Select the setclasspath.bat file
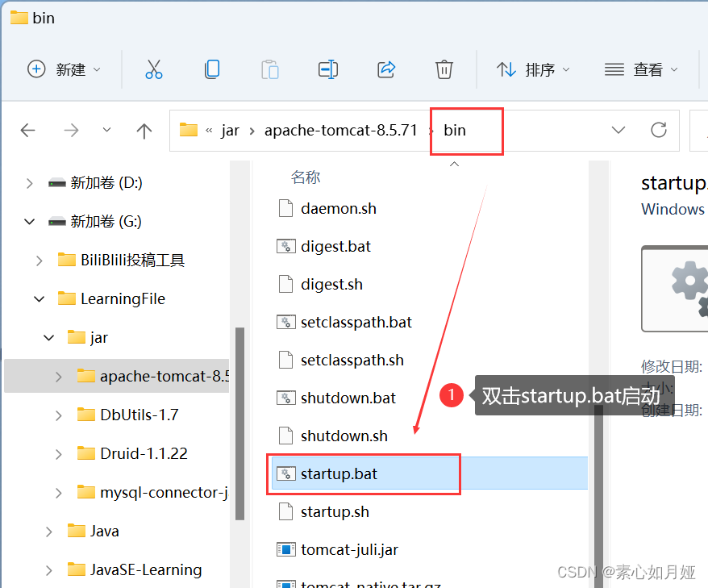 tap(344, 323)
